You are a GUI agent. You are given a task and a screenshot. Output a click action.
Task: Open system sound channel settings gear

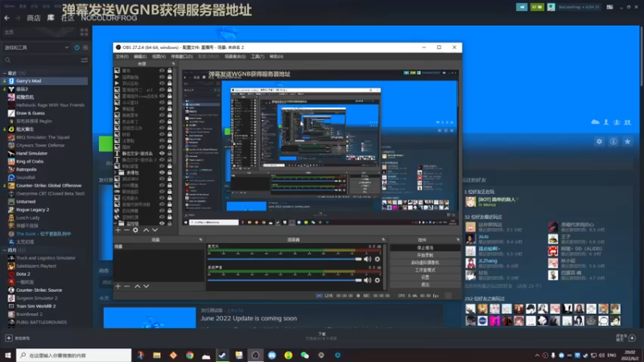[377, 280]
